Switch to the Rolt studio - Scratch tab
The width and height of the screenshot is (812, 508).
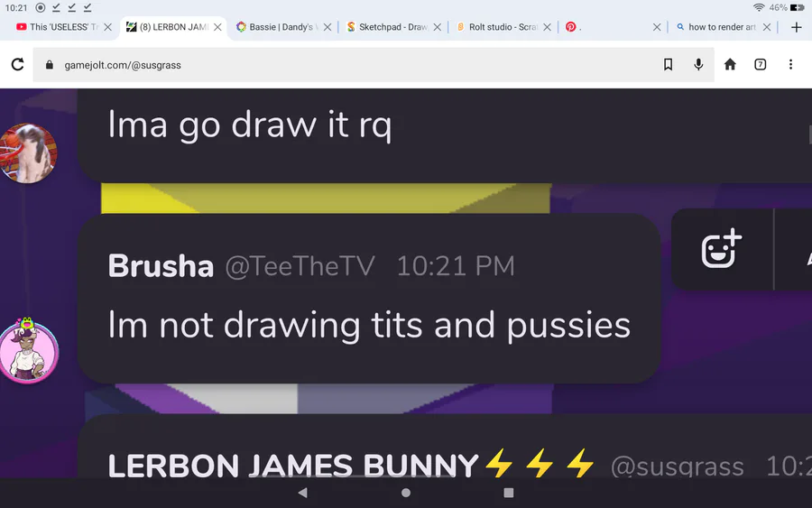coord(497,27)
